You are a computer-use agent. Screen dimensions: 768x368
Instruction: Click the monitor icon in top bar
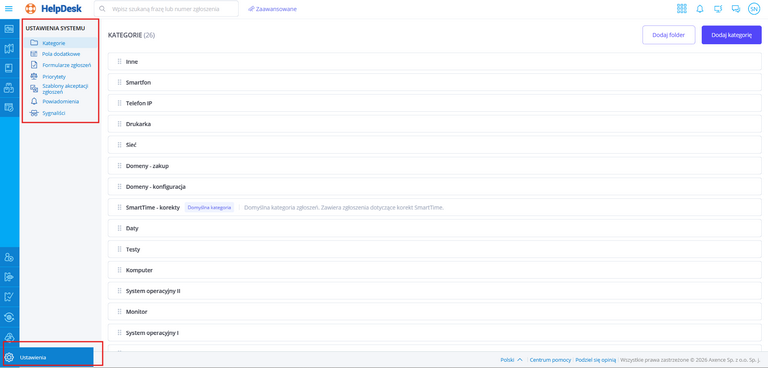coord(718,9)
